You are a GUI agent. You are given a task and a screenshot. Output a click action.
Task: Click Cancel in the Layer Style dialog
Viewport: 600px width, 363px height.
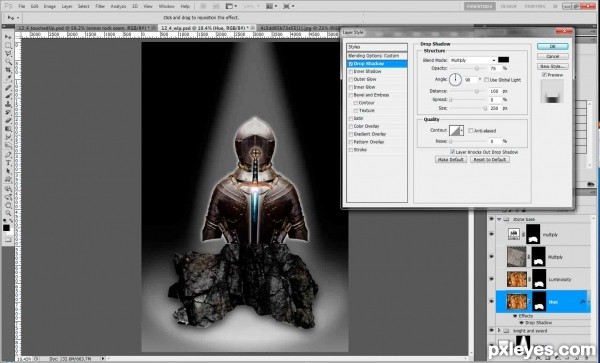pos(553,56)
